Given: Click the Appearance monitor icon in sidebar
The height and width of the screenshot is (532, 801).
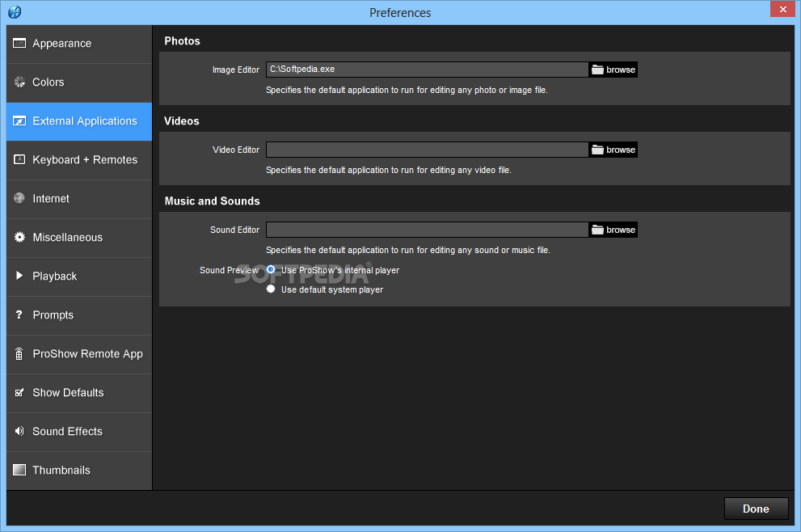Looking at the screenshot, I should (x=19, y=43).
